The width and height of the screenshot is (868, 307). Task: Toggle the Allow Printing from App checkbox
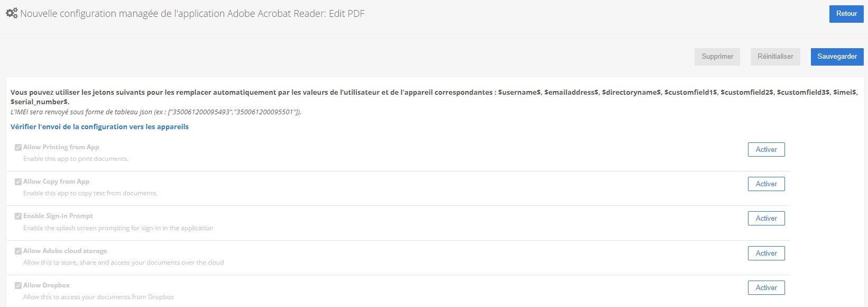18,148
